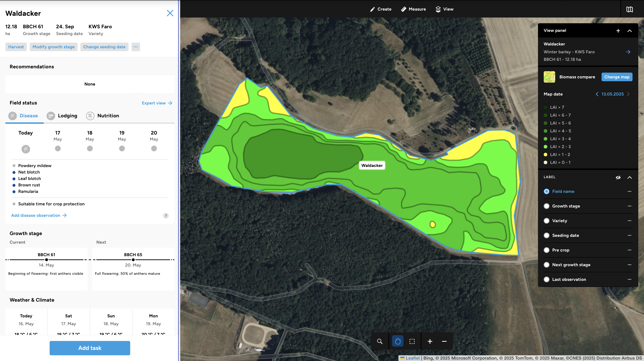The height and width of the screenshot is (361, 644).
Task: Collapse the View panel
Action: point(629,30)
